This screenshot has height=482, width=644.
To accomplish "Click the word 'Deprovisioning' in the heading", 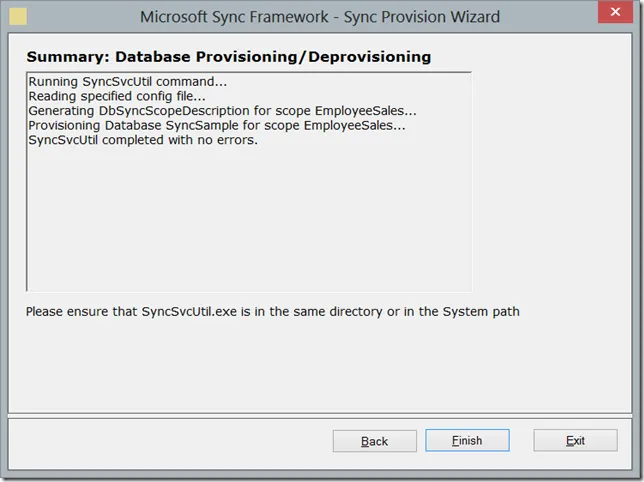I will coord(369,57).
